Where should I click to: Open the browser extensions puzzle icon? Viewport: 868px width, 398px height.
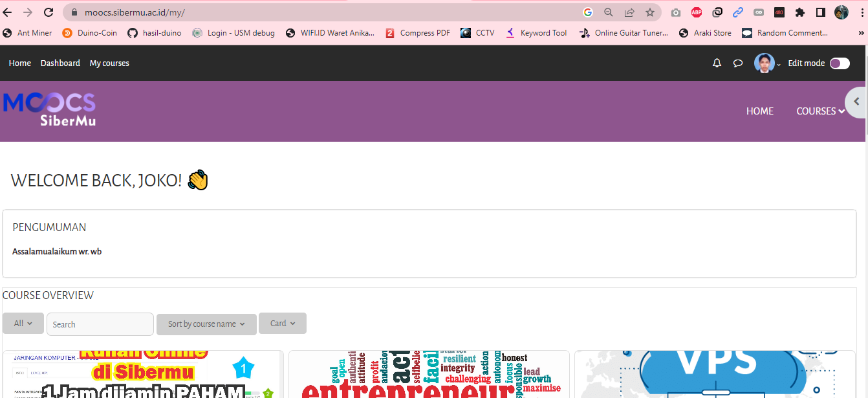click(x=800, y=12)
